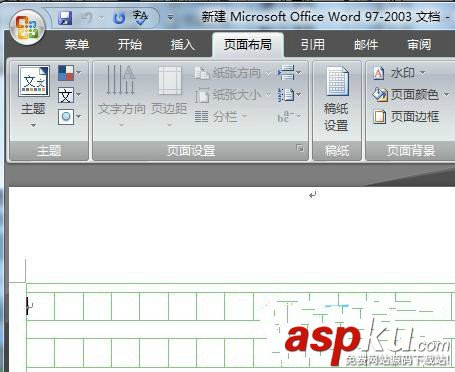Go to the 邮件 tab
455x372 pixels.
366,44
